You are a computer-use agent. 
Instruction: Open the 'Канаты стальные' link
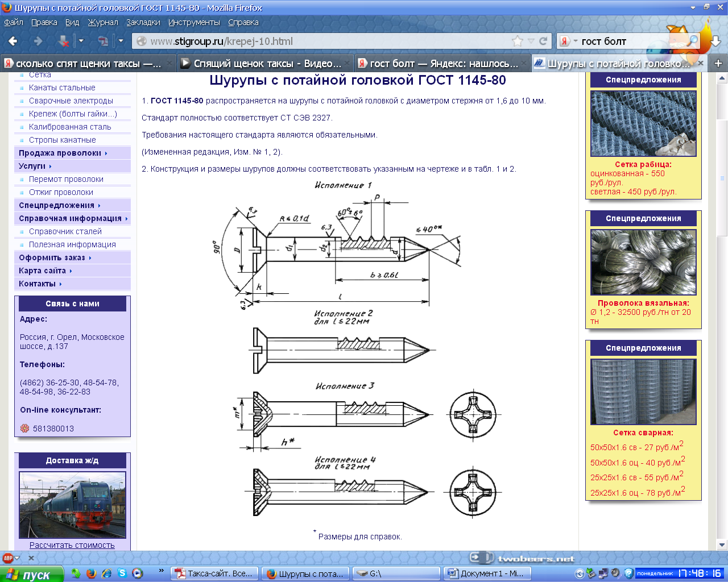pos(62,88)
